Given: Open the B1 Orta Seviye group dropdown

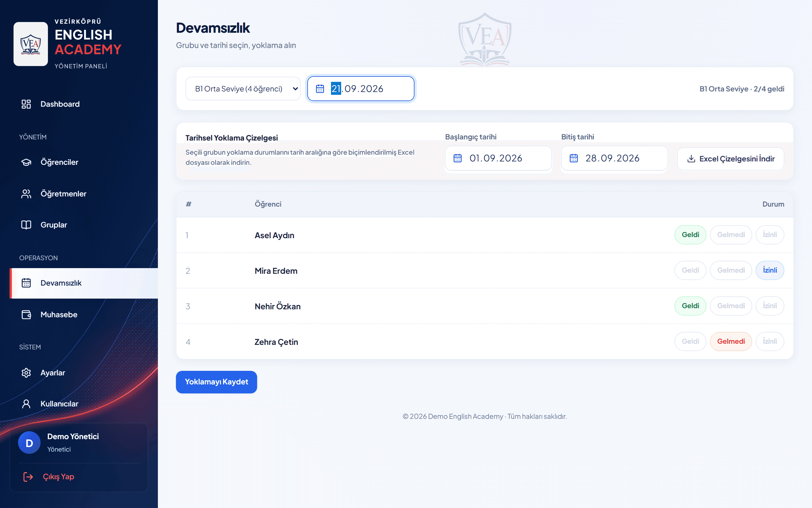Looking at the screenshot, I should pos(243,89).
